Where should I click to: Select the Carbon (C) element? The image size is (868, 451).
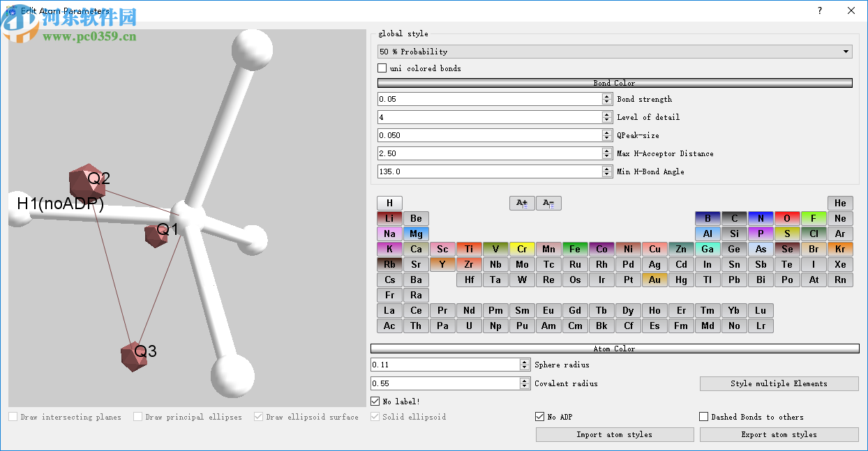(x=734, y=218)
